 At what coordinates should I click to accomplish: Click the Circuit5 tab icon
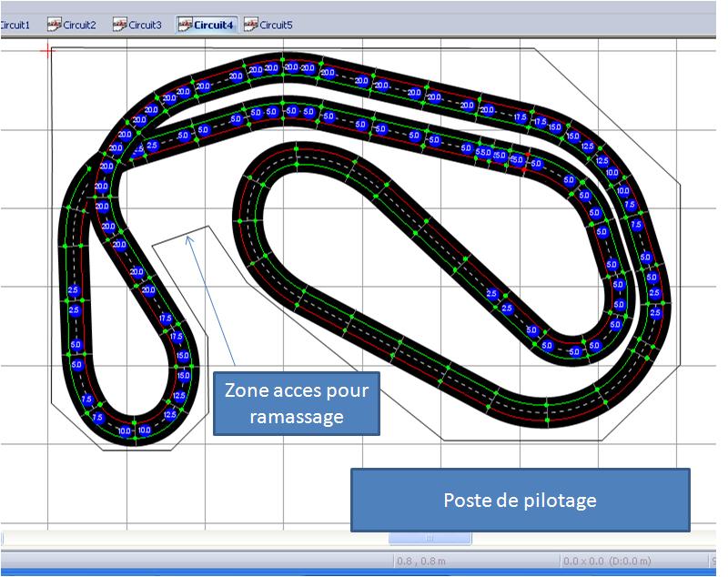tap(250, 25)
